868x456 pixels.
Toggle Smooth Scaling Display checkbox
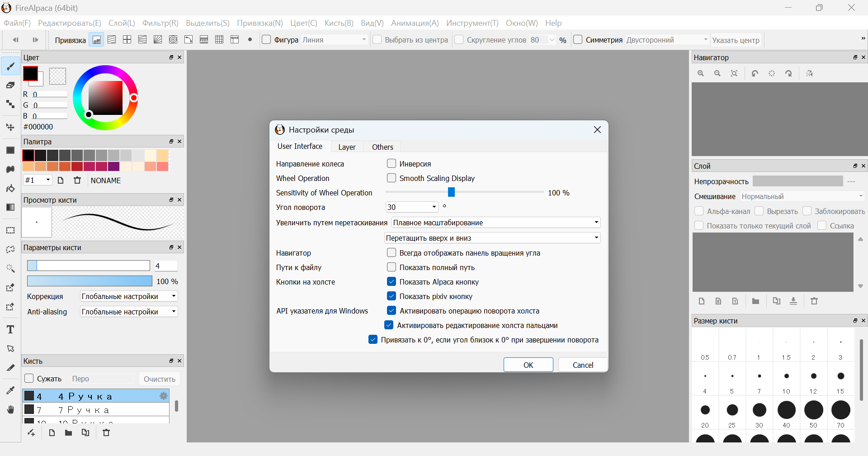[392, 178]
